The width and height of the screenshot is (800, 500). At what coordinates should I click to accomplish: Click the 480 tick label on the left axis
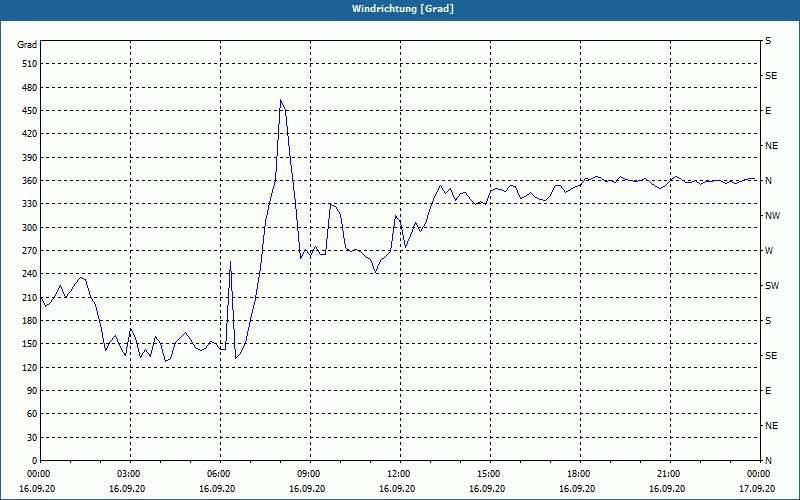click(x=30, y=88)
